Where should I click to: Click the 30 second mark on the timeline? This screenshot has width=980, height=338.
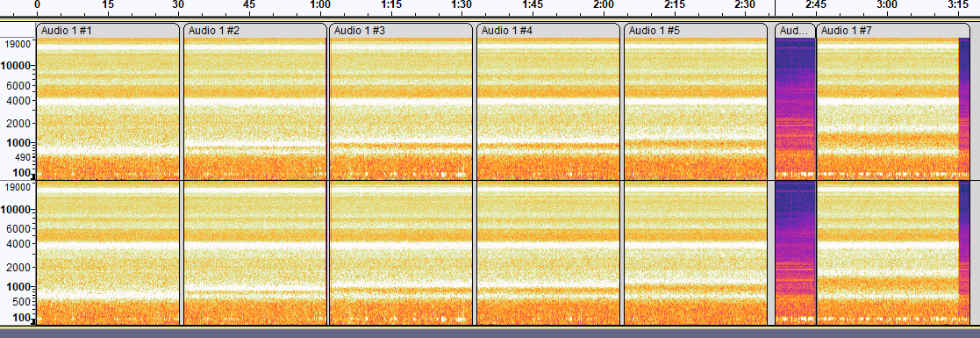point(178,5)
